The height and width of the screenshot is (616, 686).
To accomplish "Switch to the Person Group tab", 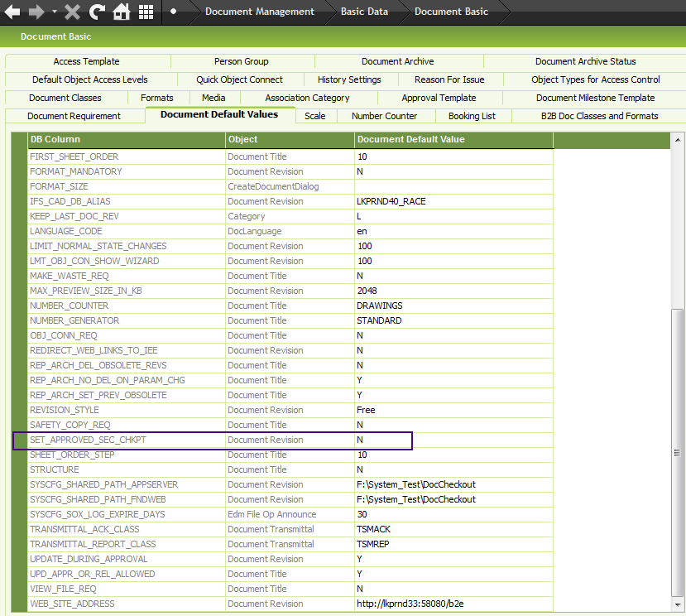I will coord(242,61).
